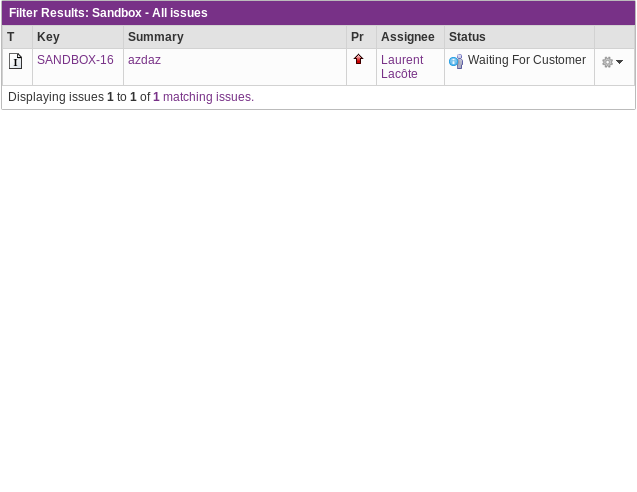Click the issue type icon for SANDBOX-16
Screen dimensions: 637x492
point(16,61)
